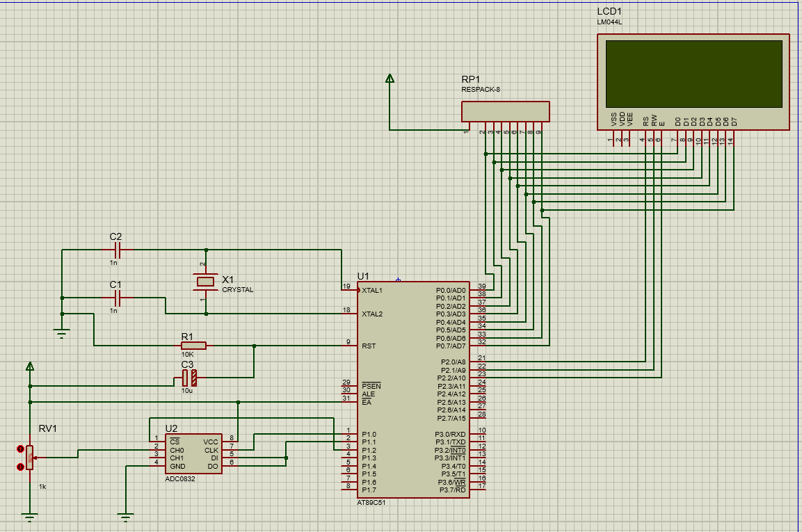Click the "CRYSTAL" value text
Image resolution: width=802 pixels, height=532 pixels.
point(237,290)
